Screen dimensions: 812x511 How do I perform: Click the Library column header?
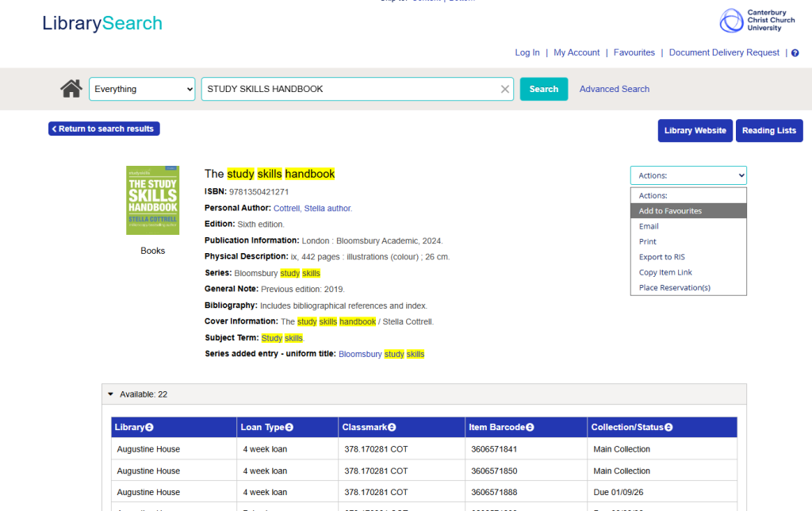[x=174, y=427]
